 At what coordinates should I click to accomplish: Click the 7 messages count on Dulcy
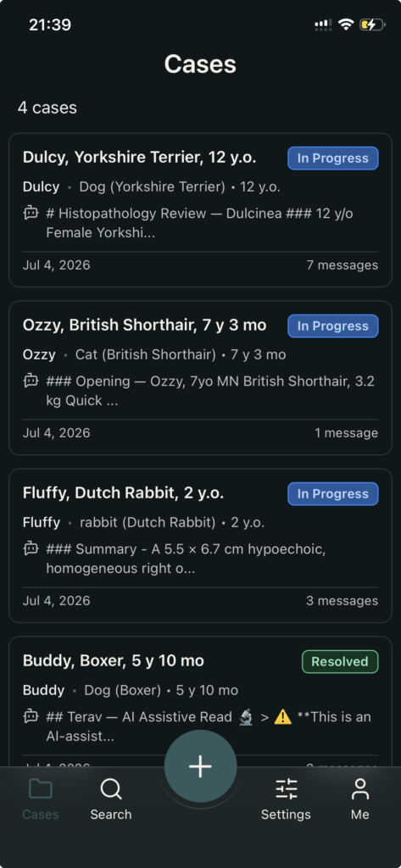[343, 265]
